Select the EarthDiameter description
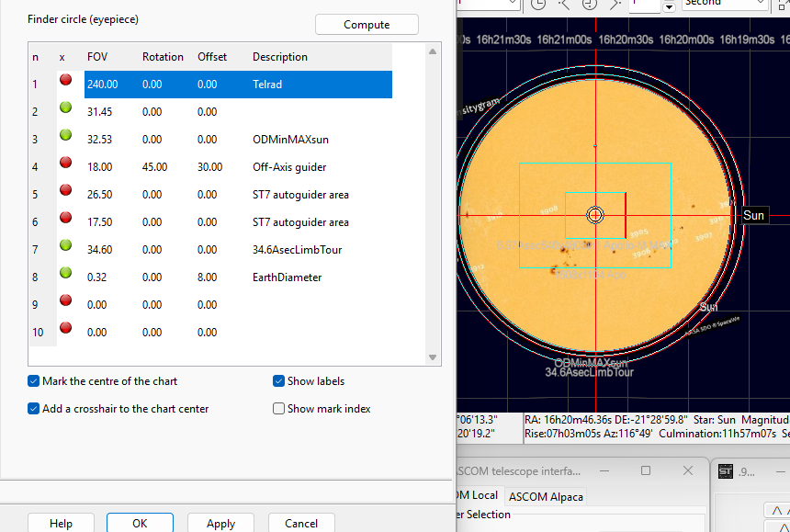 288,277
